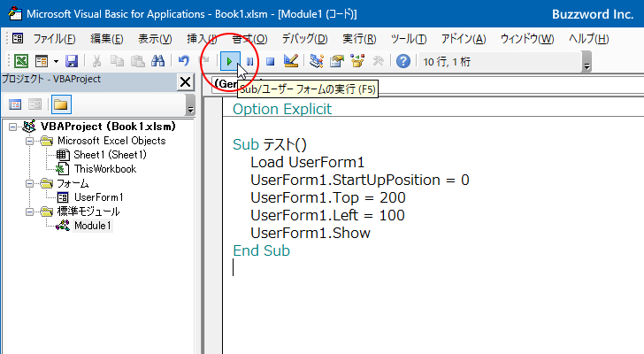This screenshot has width=644, height=354.
Task: Click the Sub テスト() line
Action: pyautogui.click(x=270, y=144)
